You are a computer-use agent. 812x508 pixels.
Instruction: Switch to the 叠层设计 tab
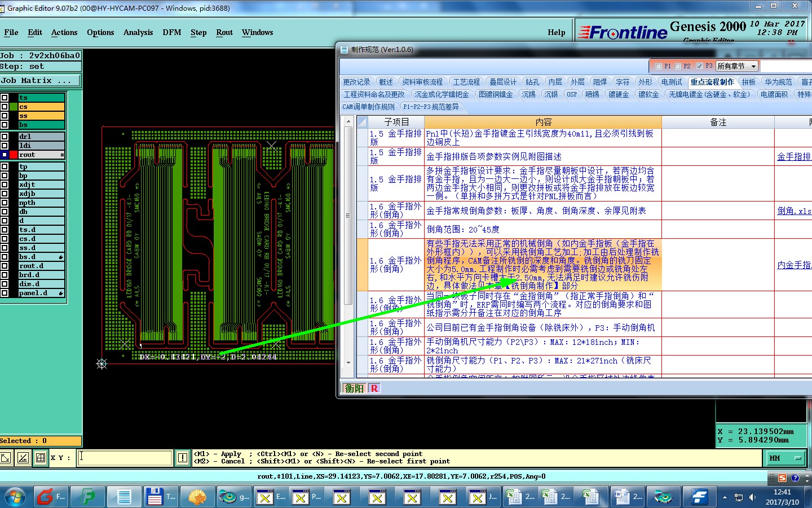(503, 82)
